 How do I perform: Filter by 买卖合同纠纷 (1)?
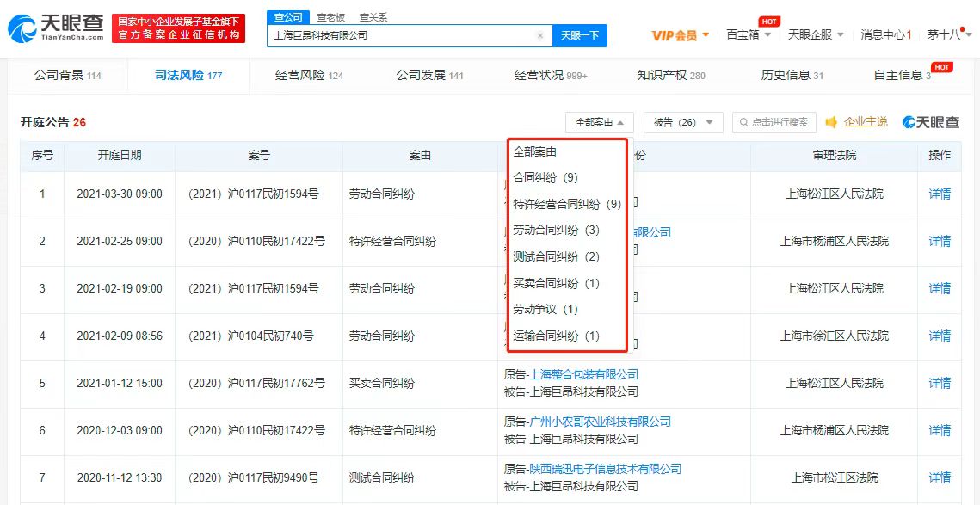point(556,284)
